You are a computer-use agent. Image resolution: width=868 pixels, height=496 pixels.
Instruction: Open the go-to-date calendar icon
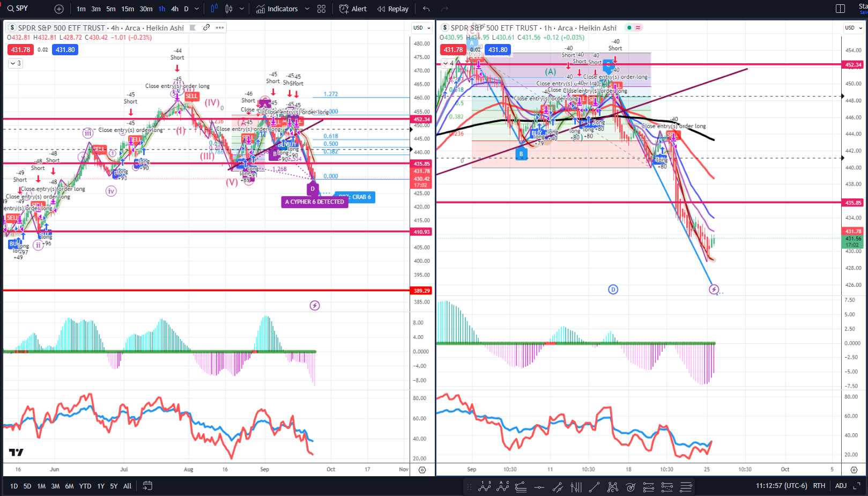147,486
